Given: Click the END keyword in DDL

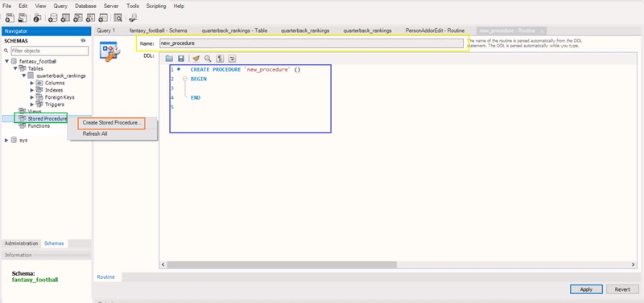Looking at the screenshot, I should click(196, 98).
